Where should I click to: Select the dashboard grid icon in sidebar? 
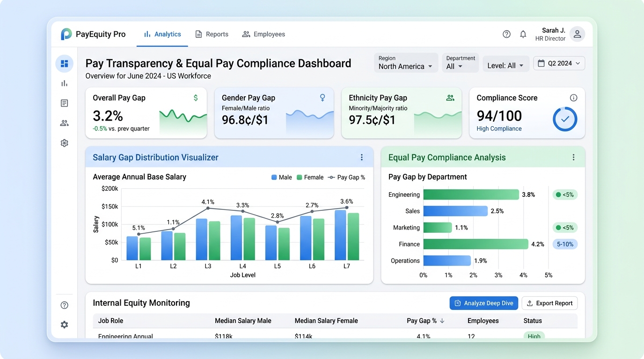[64, 64]
